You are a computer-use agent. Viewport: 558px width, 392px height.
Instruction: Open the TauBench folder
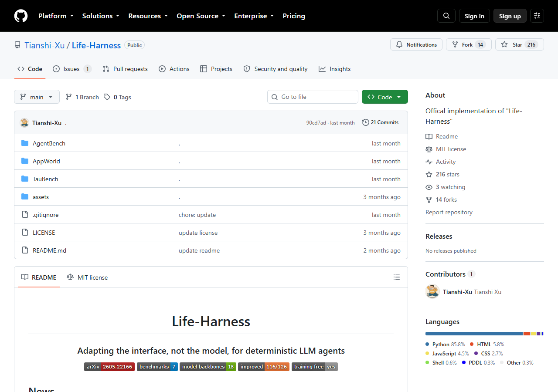tap(45, 179)
